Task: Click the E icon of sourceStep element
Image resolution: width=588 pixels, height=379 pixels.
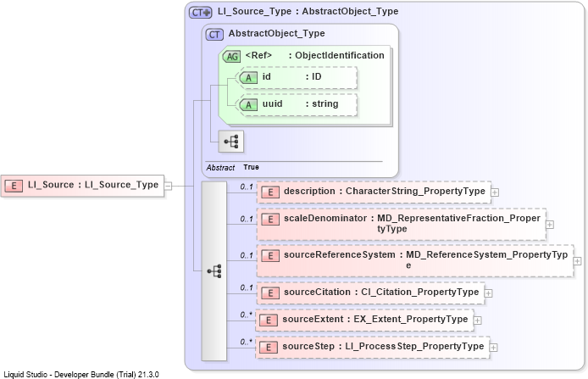Action: 269,347
